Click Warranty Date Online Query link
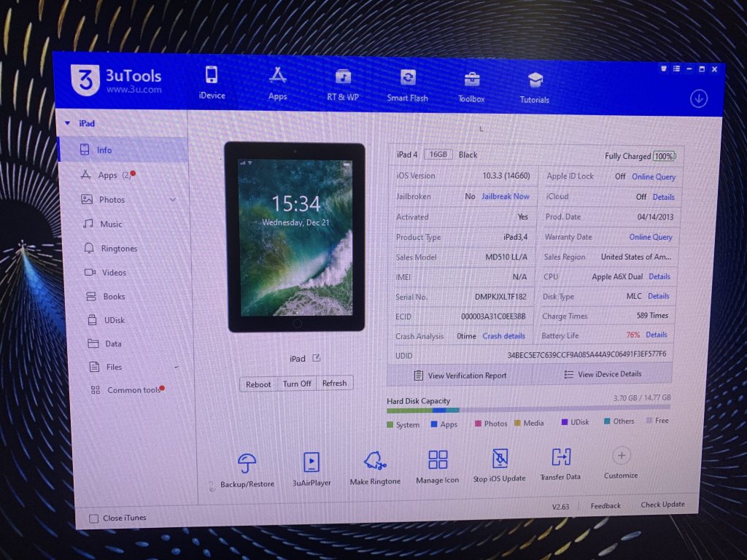The image size is (747, 560). pos(650,237)
